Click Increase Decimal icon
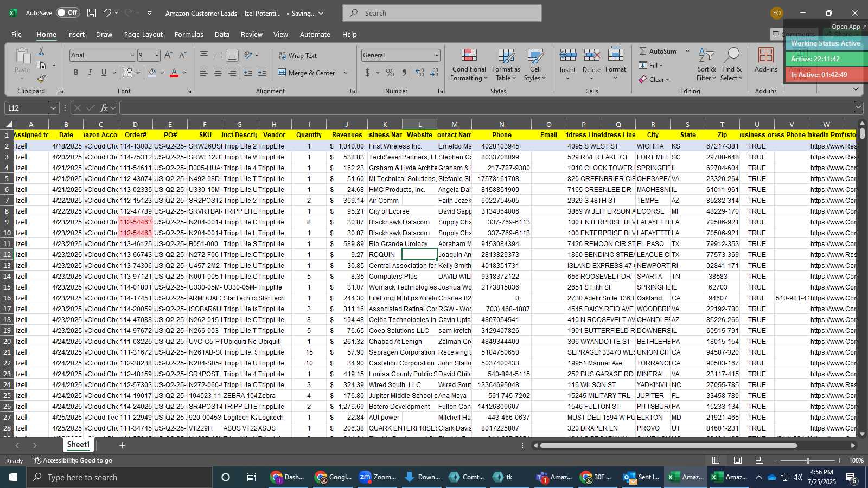868x488 pixels. point(420,73)
